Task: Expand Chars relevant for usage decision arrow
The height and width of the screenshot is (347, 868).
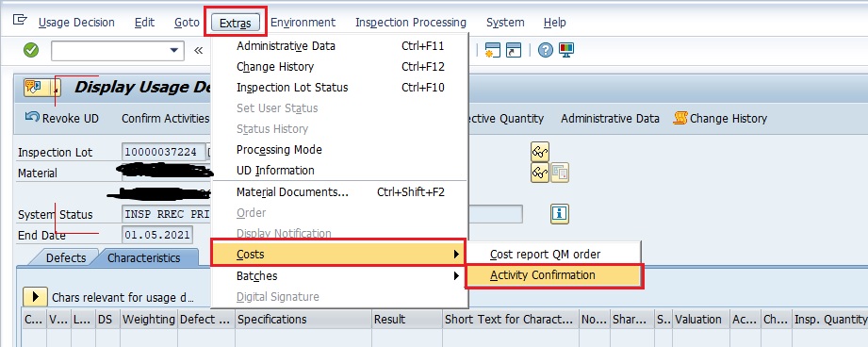Action: pyautogui.click(x=35, y=297)
